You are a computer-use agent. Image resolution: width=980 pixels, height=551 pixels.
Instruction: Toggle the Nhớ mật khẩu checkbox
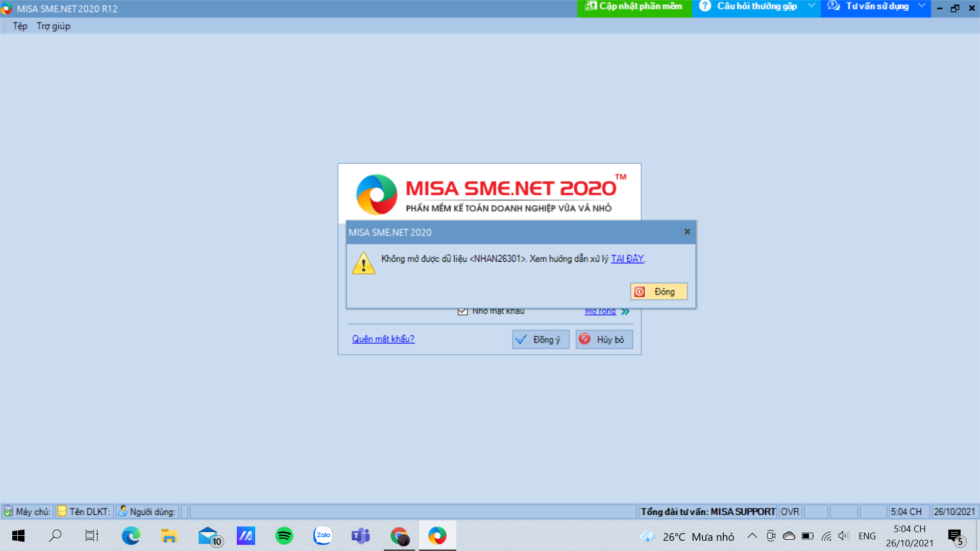pos(462,311)
